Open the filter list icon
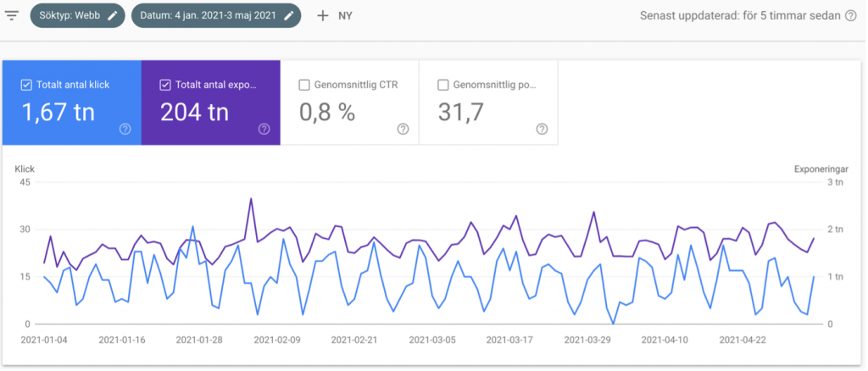The height and width of the screenshot is (371, 868). 12,16
